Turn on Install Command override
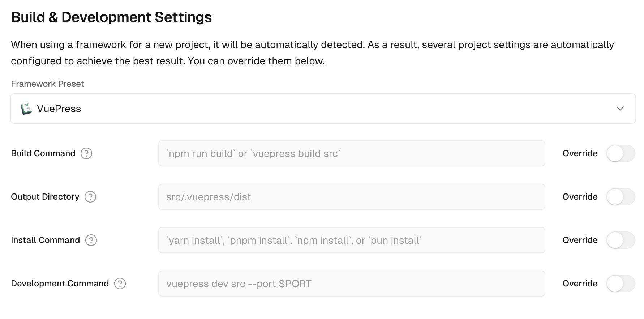This screenshot has height=319, width=644. 620,240
